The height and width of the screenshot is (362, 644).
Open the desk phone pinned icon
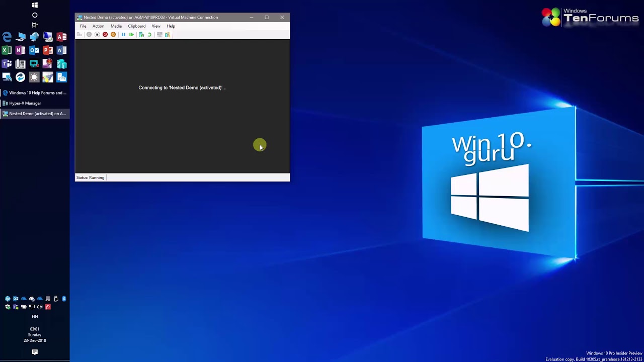click(x=20, y=64)
